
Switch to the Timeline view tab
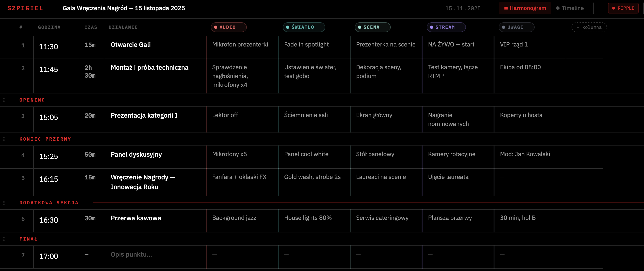[570, 8]
